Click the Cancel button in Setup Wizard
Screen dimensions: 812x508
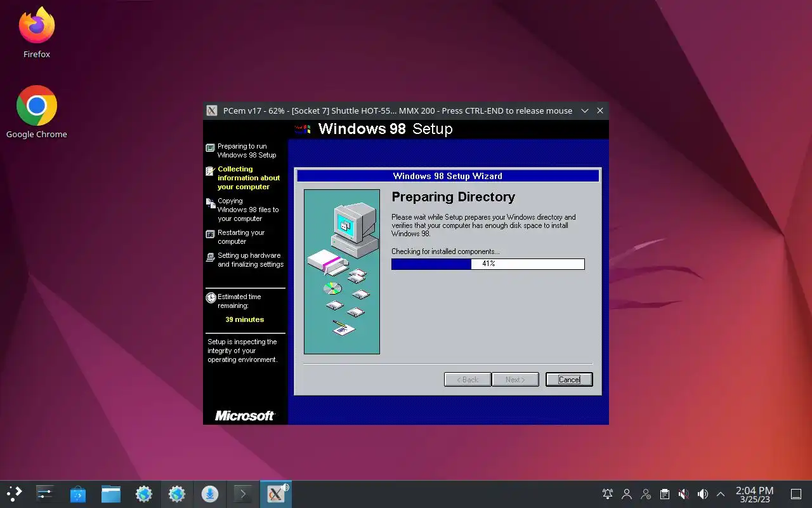click(569, 380)
